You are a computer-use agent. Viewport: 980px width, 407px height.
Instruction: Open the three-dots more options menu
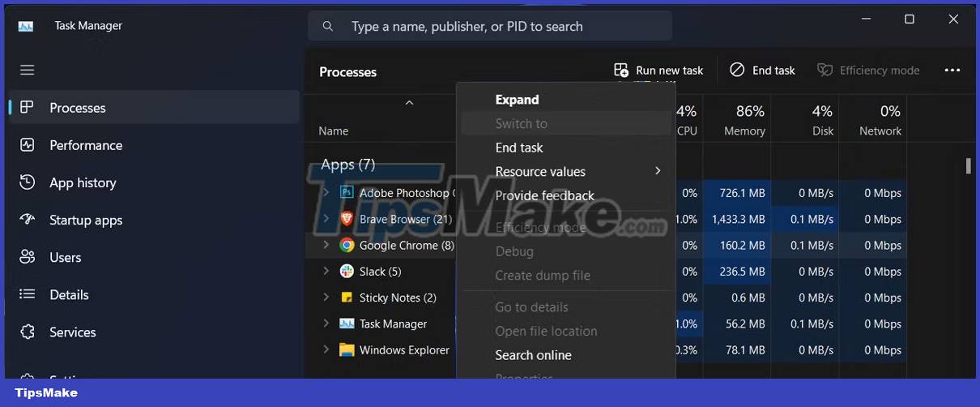coord(952,71)
